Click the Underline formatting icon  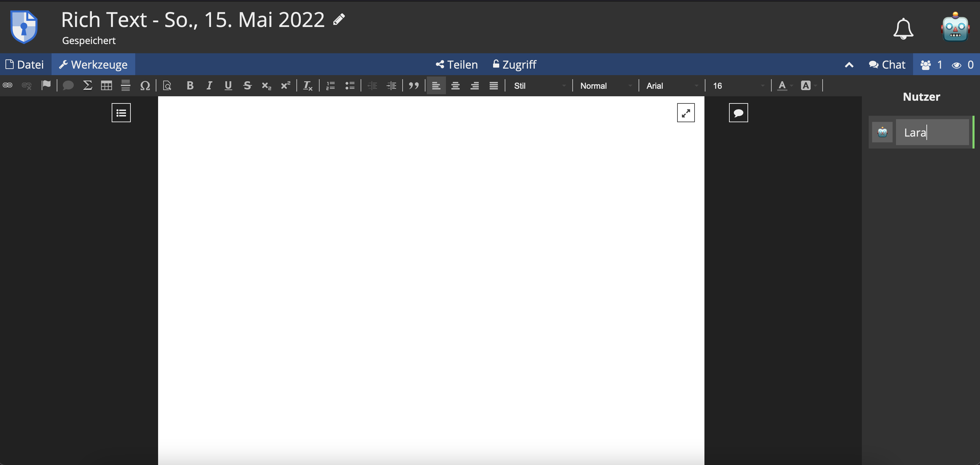[227, 86]
